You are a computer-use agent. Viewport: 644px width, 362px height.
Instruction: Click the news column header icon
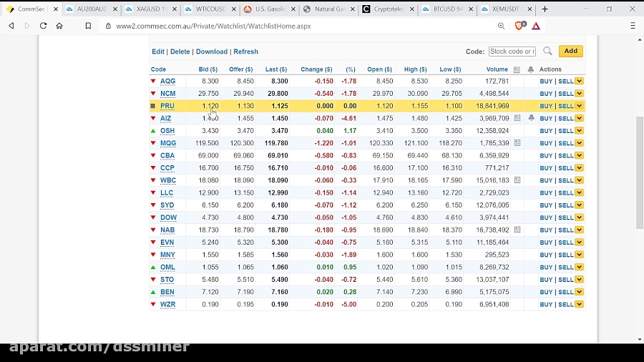point(517,70)
